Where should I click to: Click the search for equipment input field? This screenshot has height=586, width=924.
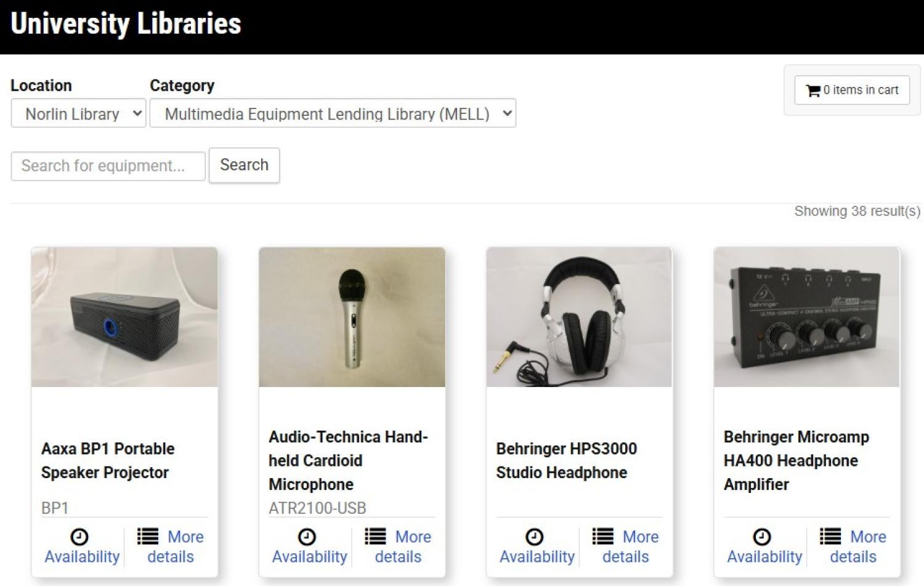click(108, 165)
